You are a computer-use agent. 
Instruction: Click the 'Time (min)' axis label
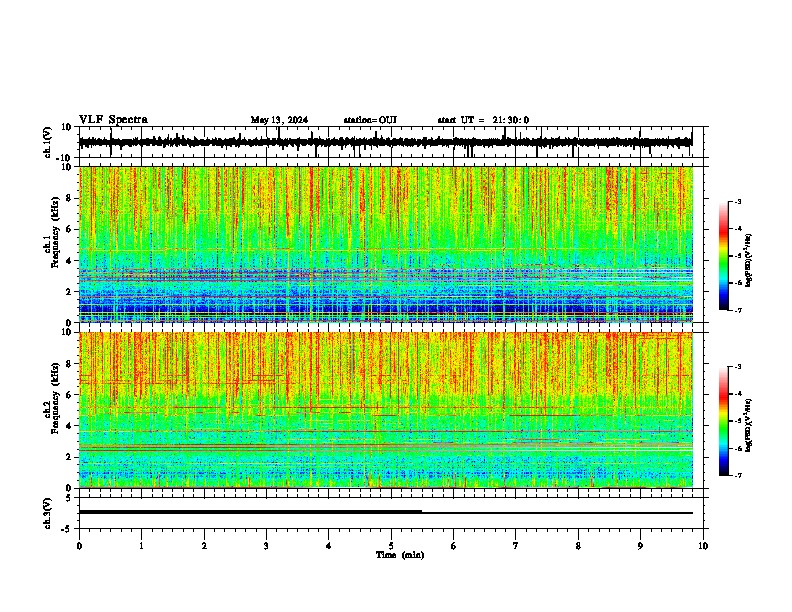[400, 555]
